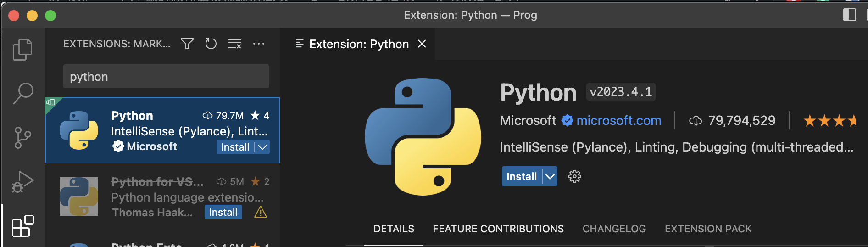Expand Install dropdown arrow in Python details
Image resolution: width=868 pixels, height=247 pixels.
coord(550,177)
